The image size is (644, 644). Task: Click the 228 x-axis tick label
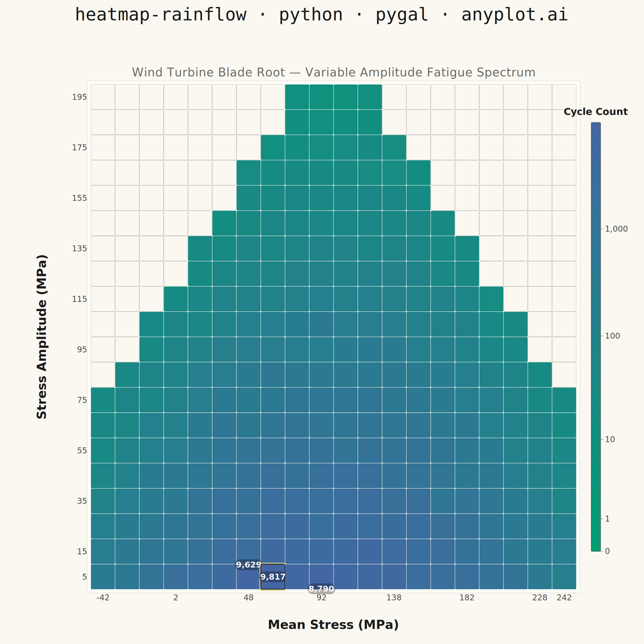tap(540, 598)
